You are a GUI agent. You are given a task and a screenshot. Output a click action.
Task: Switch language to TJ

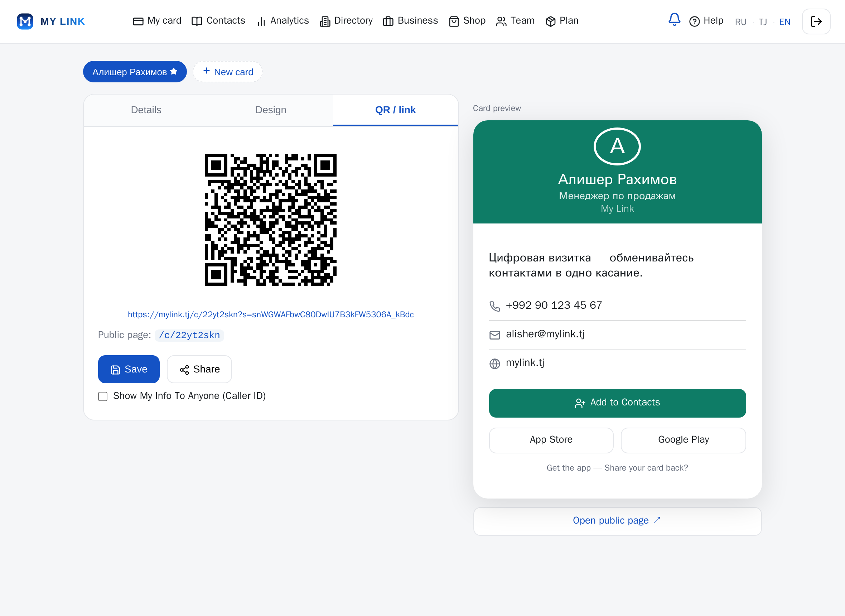(x=763, y=22)
